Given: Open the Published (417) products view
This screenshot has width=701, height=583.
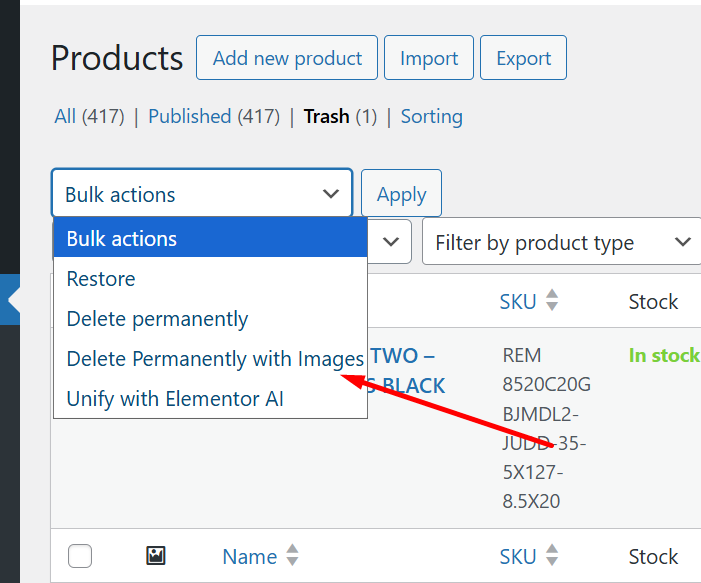Looking at the screenshot, I should (x=213, y=116).
